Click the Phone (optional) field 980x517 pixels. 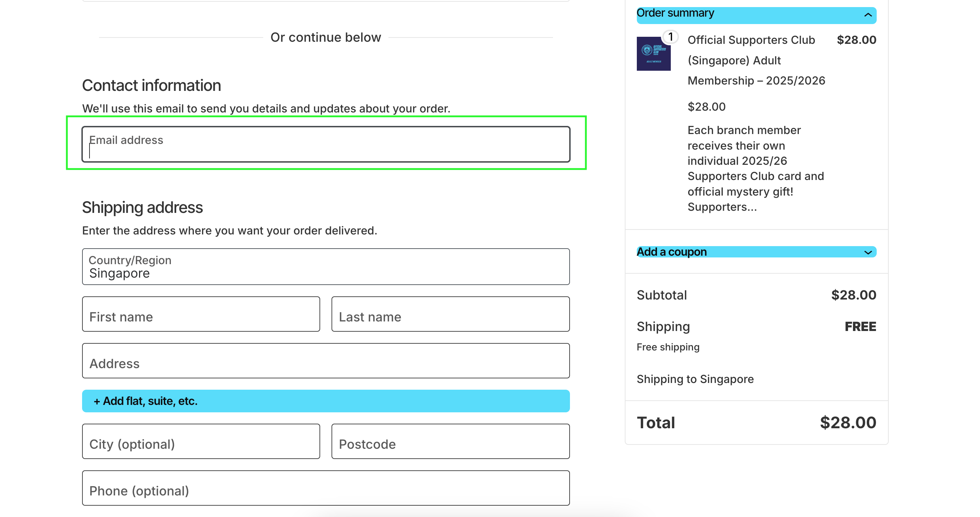[x=325, y=488]
